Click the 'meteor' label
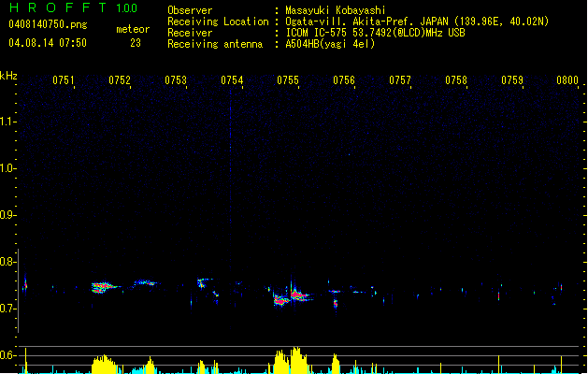This screenshot has height=374, width=588. [x=133, y=29]
